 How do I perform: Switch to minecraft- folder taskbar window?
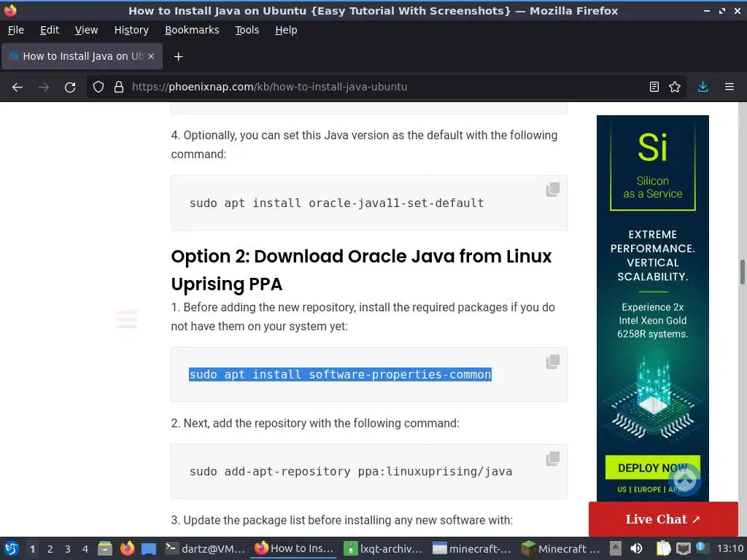(x=472, y=548)
